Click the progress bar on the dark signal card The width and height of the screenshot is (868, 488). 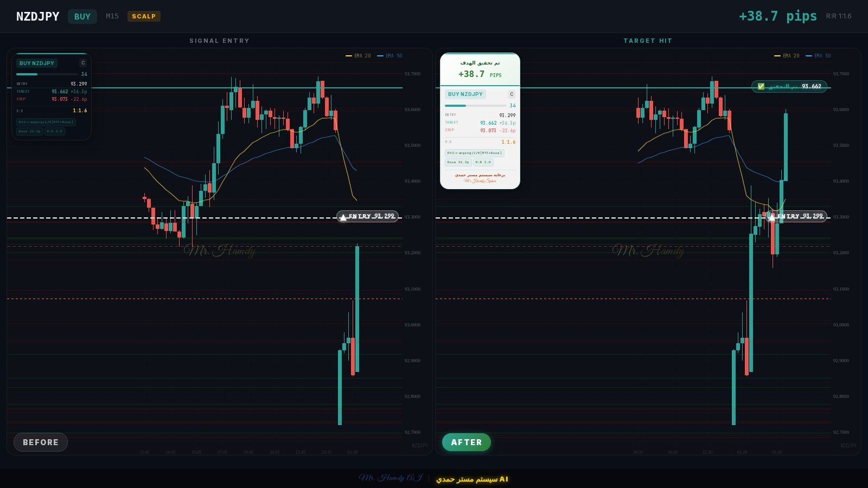(47, 74)
